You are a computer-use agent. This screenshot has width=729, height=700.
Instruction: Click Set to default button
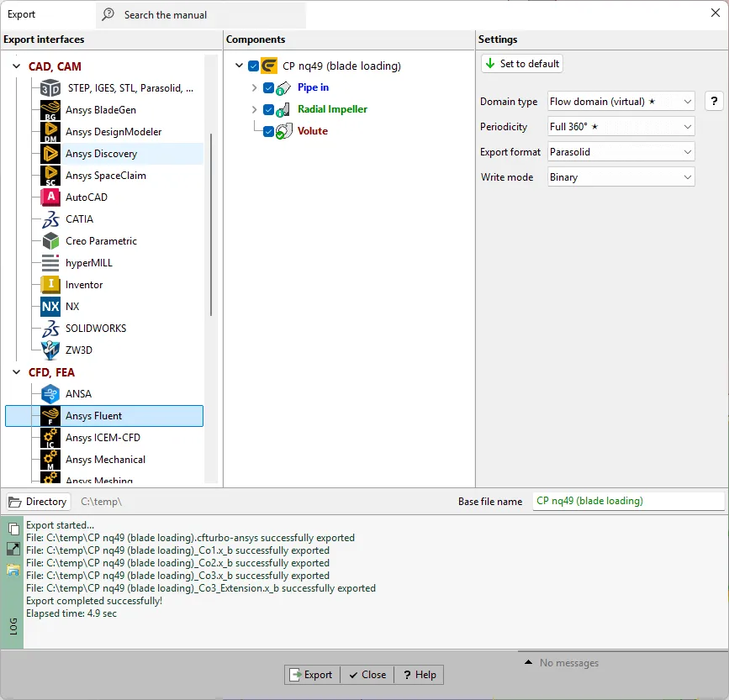click(522, 64)
